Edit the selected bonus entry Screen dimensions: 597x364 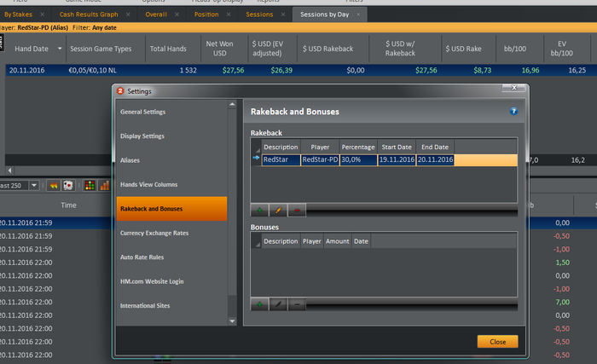pyautogui.click(x=278, y=304)
